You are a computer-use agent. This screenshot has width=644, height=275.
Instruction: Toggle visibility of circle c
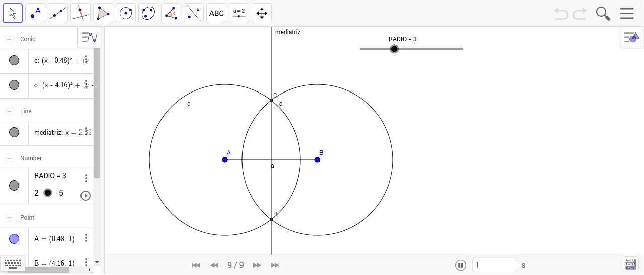[x=14, y=60]
